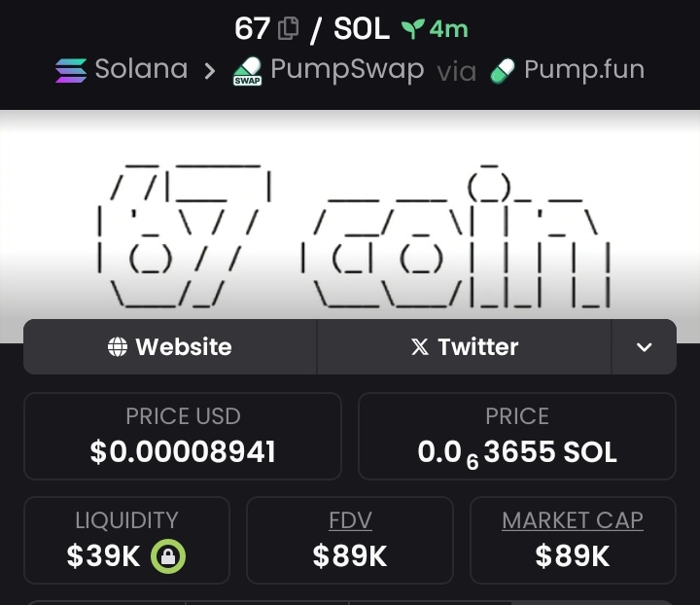Expand more links with the chevron
700x605 pixels.
click(x=644, y=347)
